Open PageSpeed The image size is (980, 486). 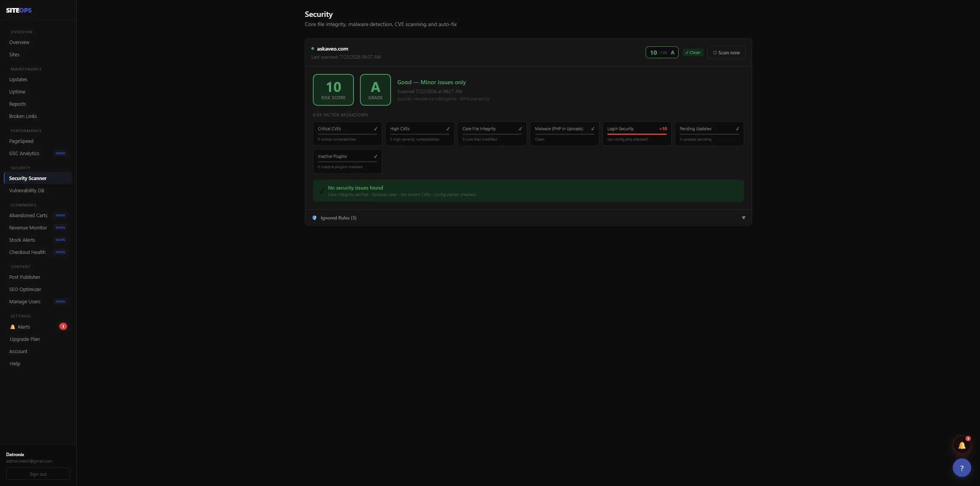pos(21,141)
